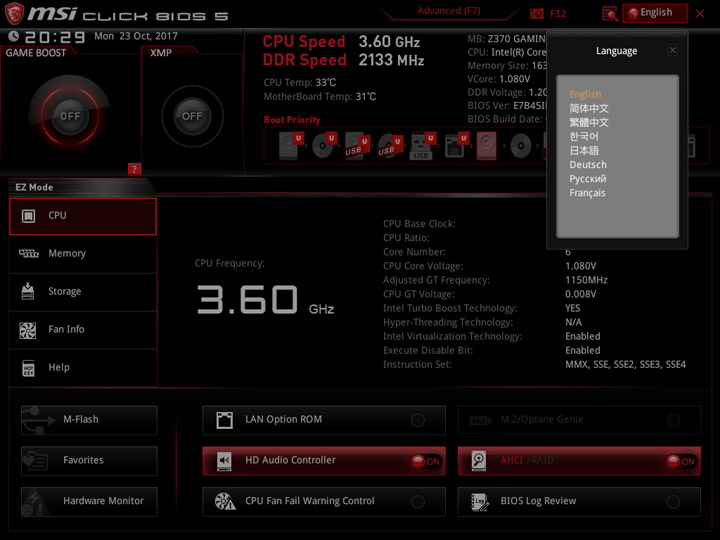Take a screenshot with the F12 camera icon
Image resolution: width=720 pixels, height=540 pixels.
[536, 13]
